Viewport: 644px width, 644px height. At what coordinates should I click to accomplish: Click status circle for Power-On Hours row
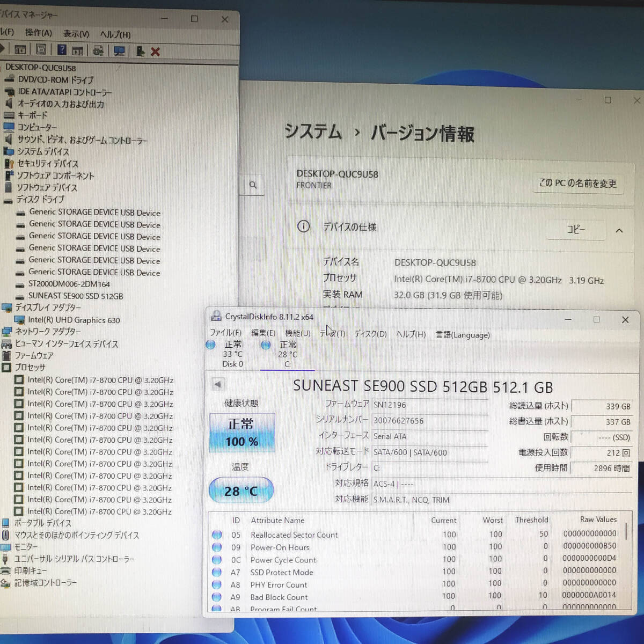tap(217, 547)
